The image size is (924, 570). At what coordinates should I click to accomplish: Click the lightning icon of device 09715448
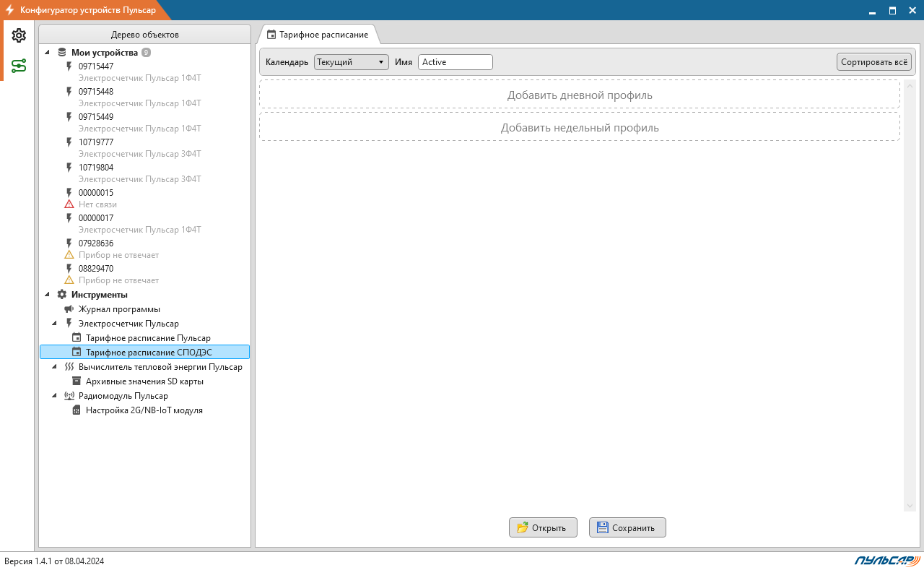(x=69, y=92)
